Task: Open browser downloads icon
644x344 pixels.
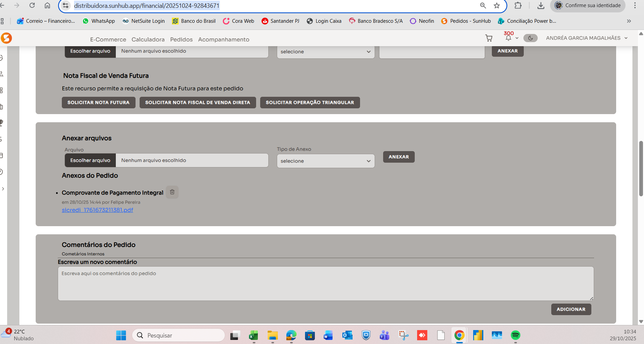Action: tap(541, 5)
